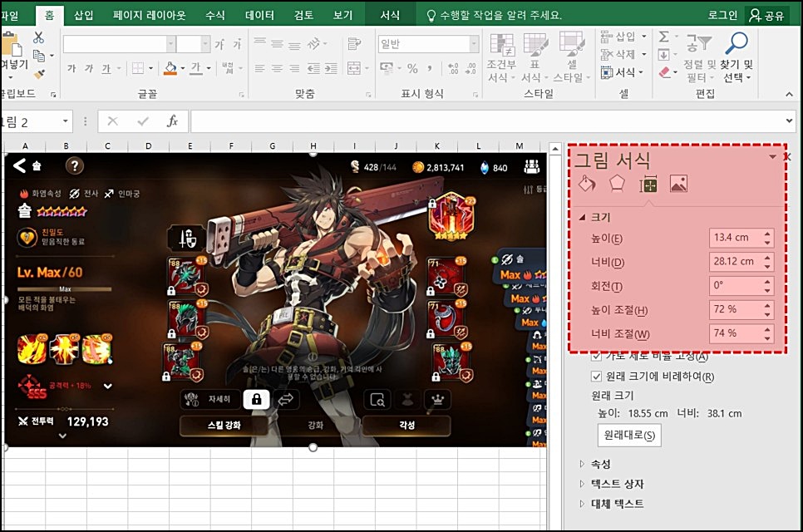The image size is (803, 532).
Task: Click the 너비 조절 74 % field
Action: coord(736,333)
